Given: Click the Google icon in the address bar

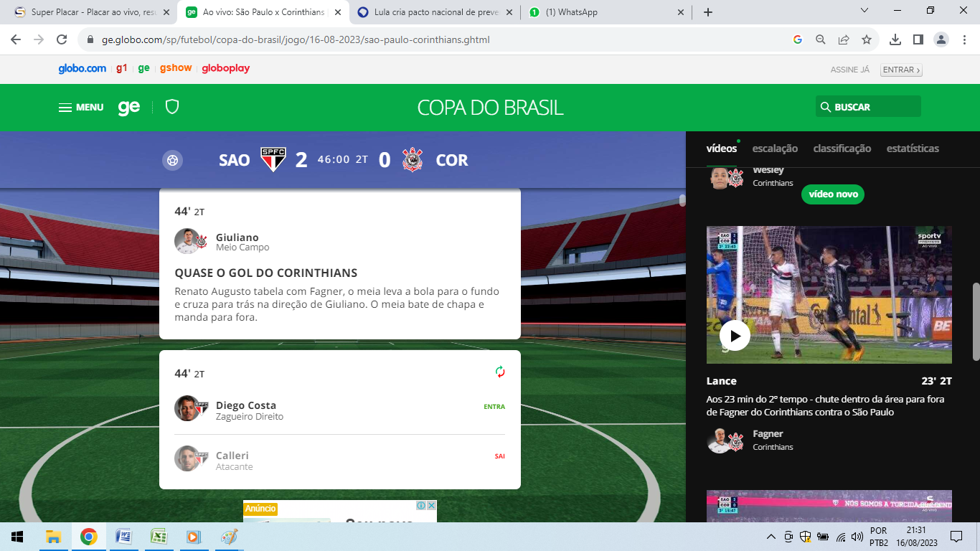Looking at the screenshot, I should click(x=797, y=39).
